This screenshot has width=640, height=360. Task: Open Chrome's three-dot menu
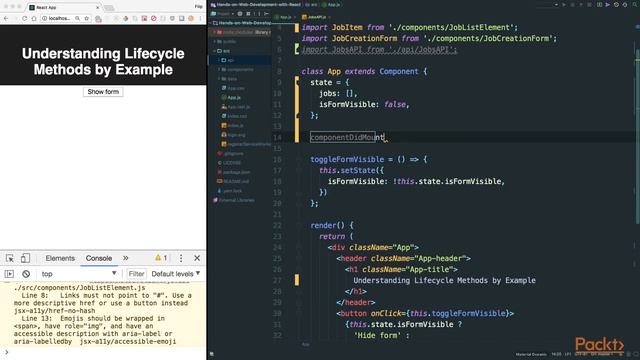click(200, 18)
